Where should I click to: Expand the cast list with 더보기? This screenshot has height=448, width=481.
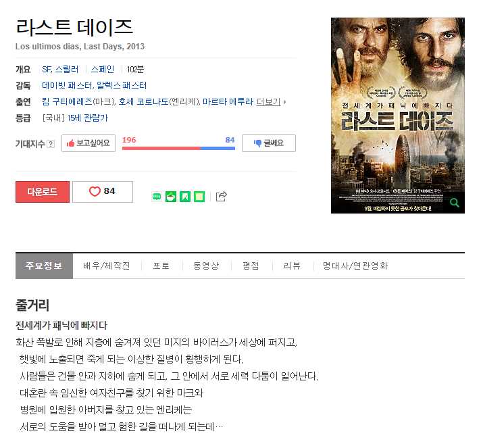tap(268, 101)
